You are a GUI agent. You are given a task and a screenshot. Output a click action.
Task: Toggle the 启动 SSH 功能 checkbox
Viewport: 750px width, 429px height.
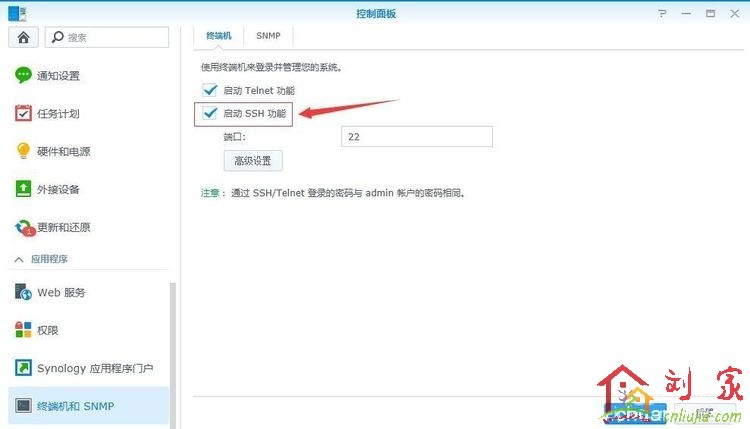[210, 114]
